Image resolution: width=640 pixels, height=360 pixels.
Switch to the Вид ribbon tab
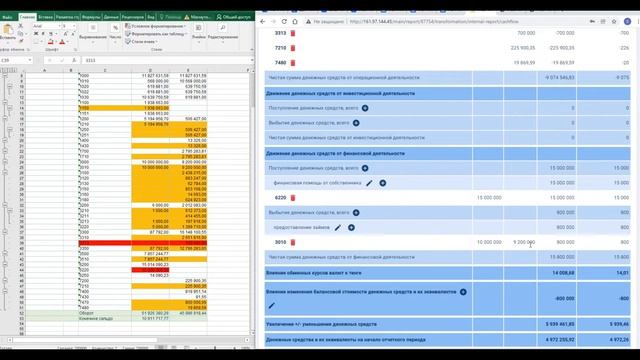click(x=151, y=17)
